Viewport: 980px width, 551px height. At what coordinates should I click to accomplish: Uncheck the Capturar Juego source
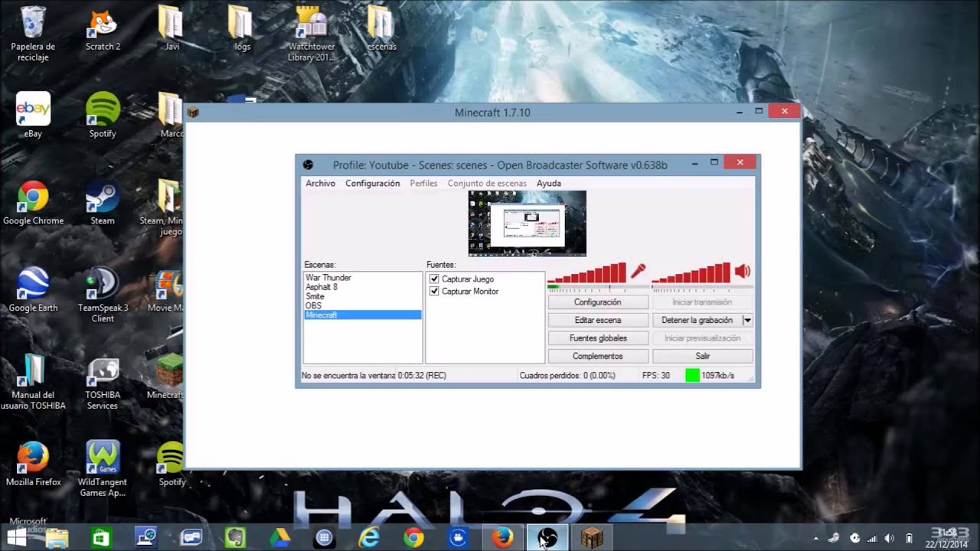[x=434, y=279]
